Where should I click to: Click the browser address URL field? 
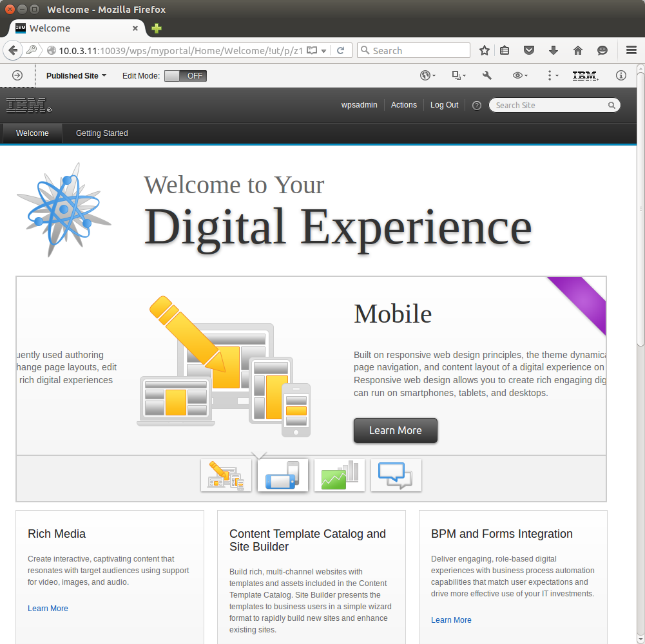180,51
